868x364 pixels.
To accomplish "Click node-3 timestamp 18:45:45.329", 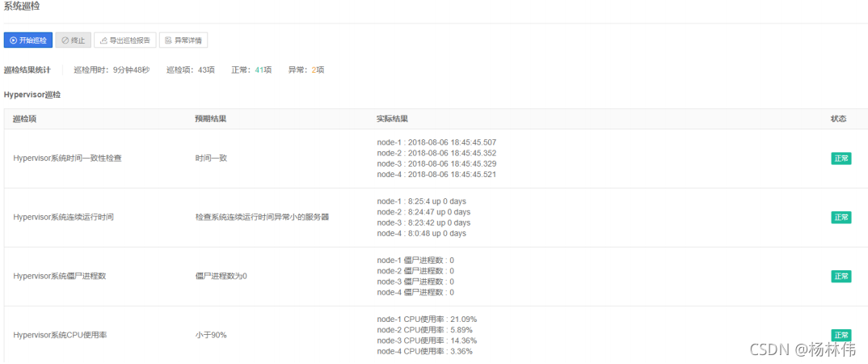I will [x=436, y=164].
